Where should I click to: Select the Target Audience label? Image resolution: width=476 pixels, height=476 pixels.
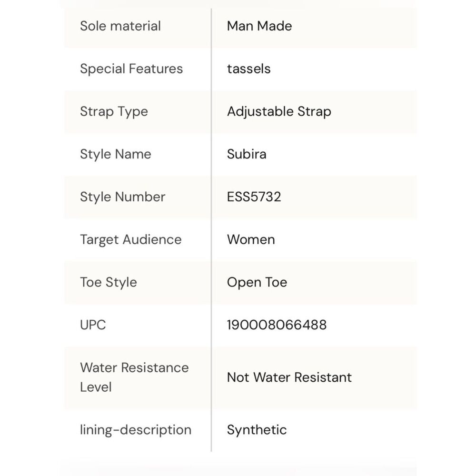pyautogui.click(x=130, y=240)
